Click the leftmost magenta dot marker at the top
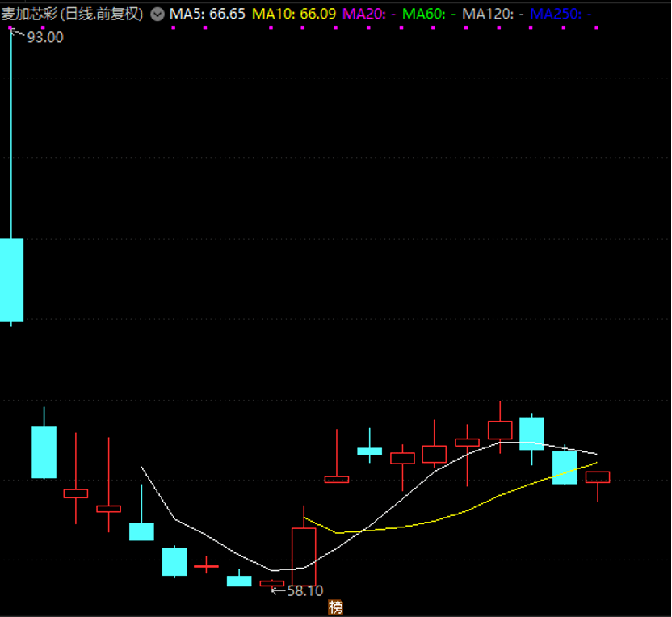Image resolution: width=672 pixels, height=617 pixels. (x=10, y=27)
